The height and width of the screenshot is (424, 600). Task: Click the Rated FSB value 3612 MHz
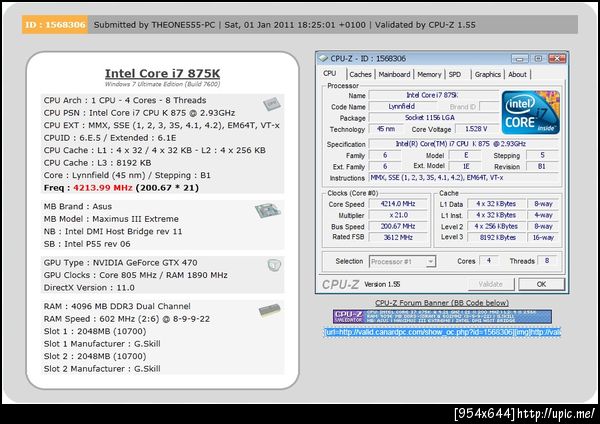pyautogui.click(x=398, y=237)
